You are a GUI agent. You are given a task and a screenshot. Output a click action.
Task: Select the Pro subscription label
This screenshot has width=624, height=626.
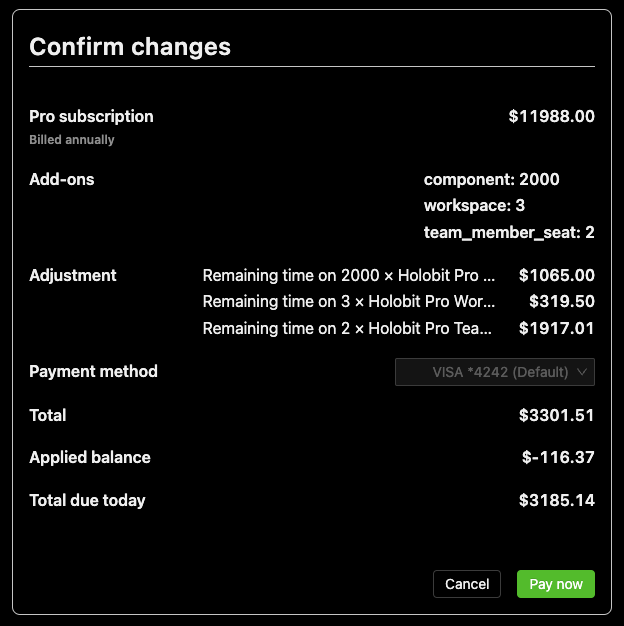pos(91,116)
